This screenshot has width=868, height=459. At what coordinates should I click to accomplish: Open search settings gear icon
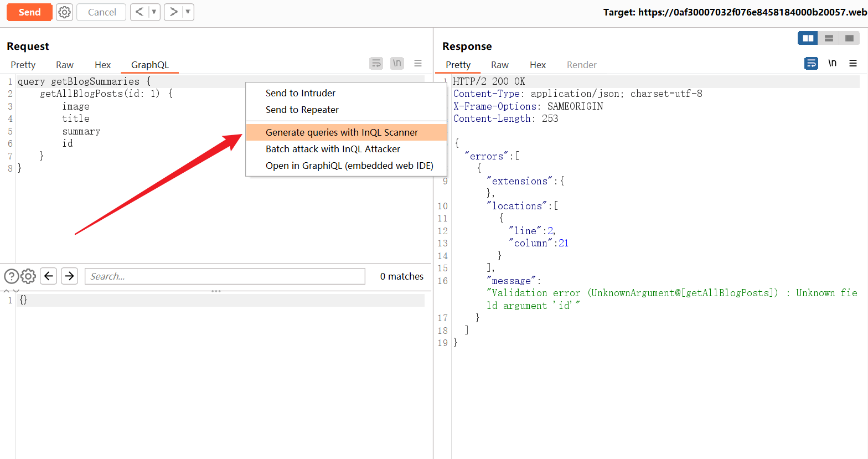pyautogui.click(x=28, y=276)
